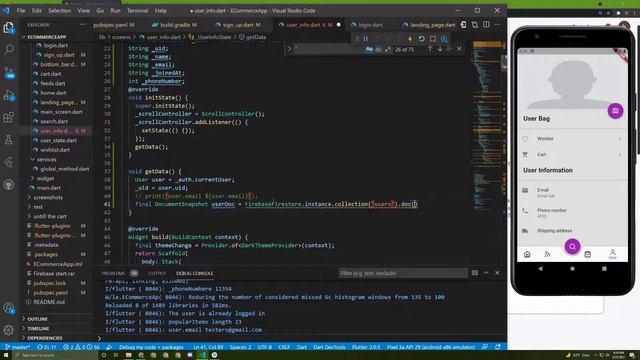Open Run and Debug view
This screenshot has height=360, width=640.
(x=9, y=96)
